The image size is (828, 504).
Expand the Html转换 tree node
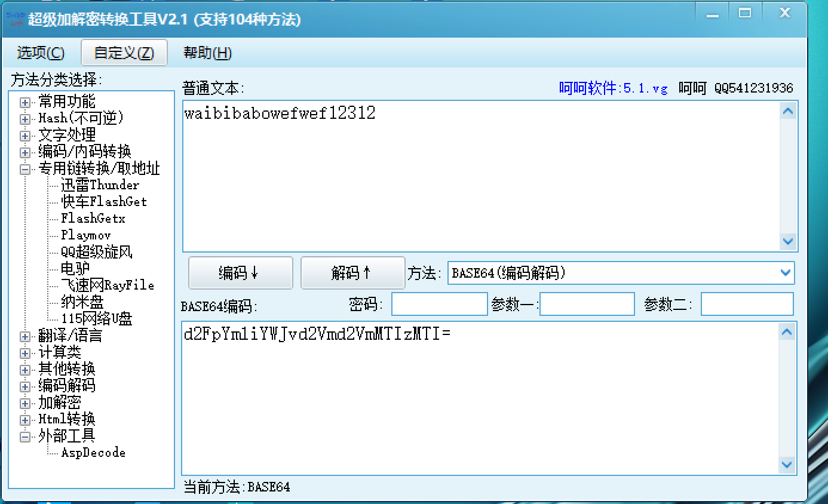pyautogui.click(x=25, y=420)
